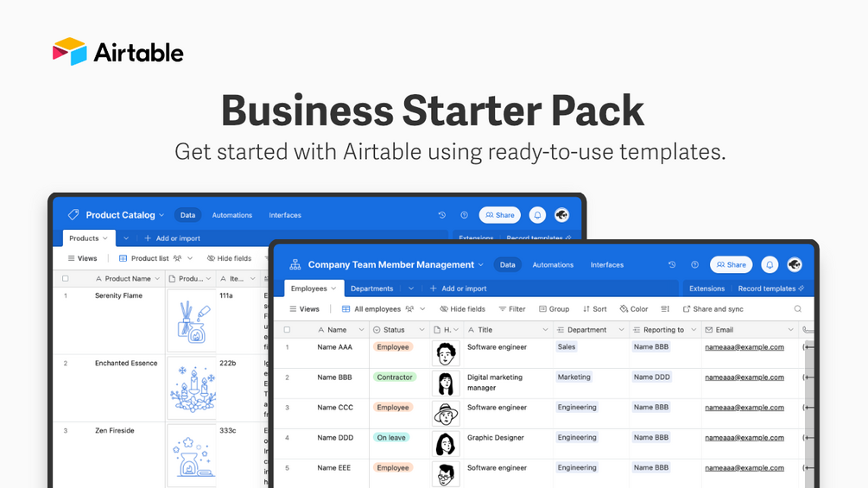
Task: Click the Airtable logo
Action: tap(118, 52)
